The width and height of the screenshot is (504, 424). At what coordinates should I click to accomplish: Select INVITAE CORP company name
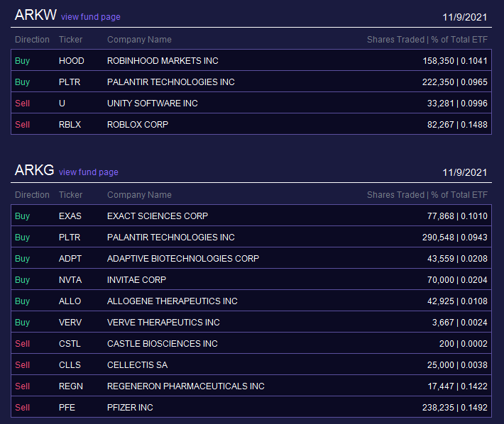click(136, 279)
